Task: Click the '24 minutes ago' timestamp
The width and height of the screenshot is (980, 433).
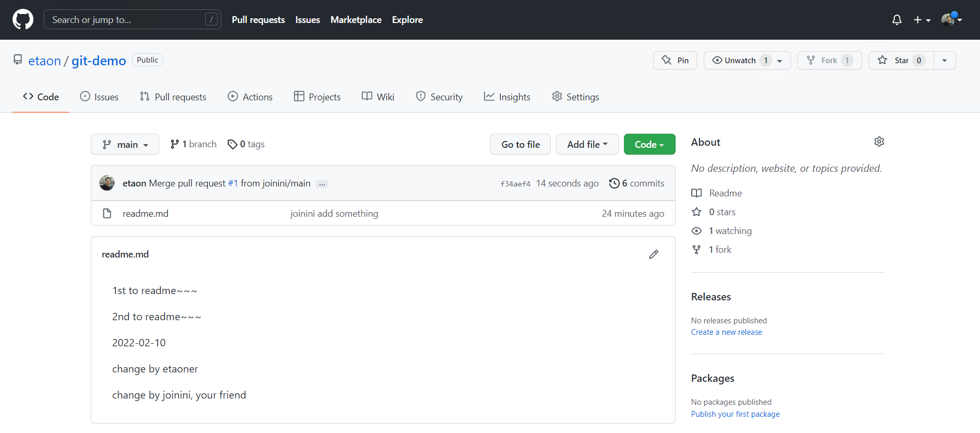Action: tap(633, 214)
